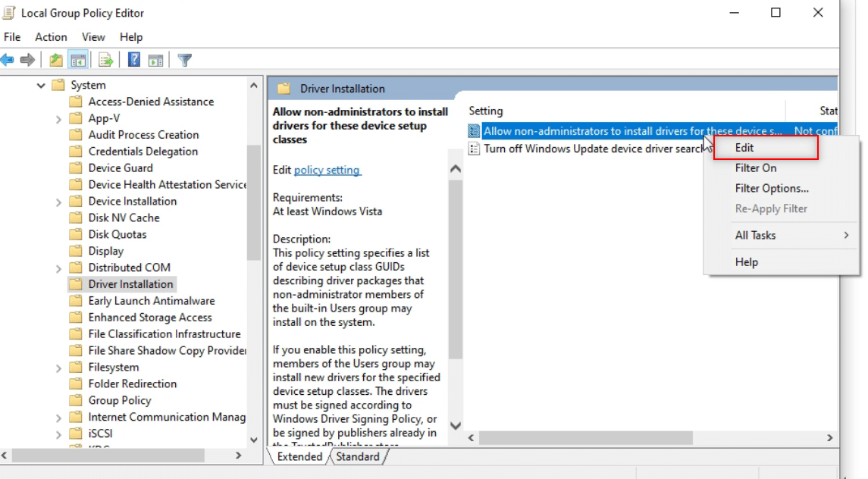Click the Group Policy folder icon

pyautogui.click(x=75, y=400)
